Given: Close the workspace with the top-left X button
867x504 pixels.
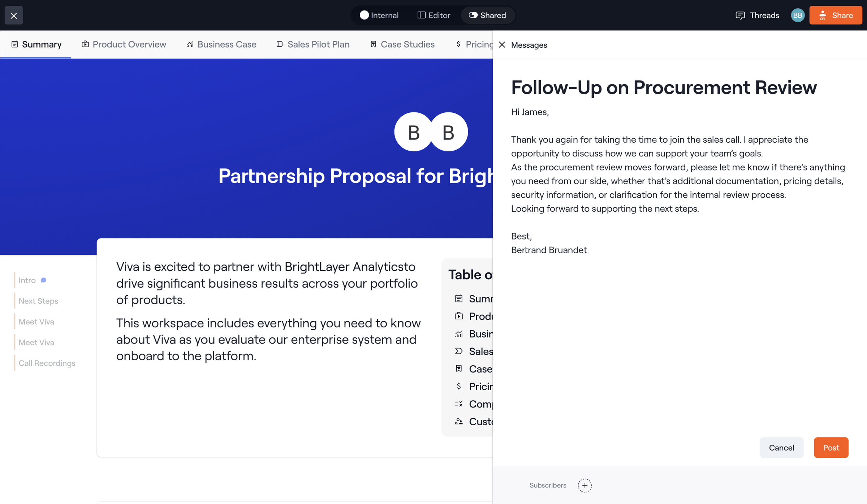Looking at the screenshot, I should 14,15.
